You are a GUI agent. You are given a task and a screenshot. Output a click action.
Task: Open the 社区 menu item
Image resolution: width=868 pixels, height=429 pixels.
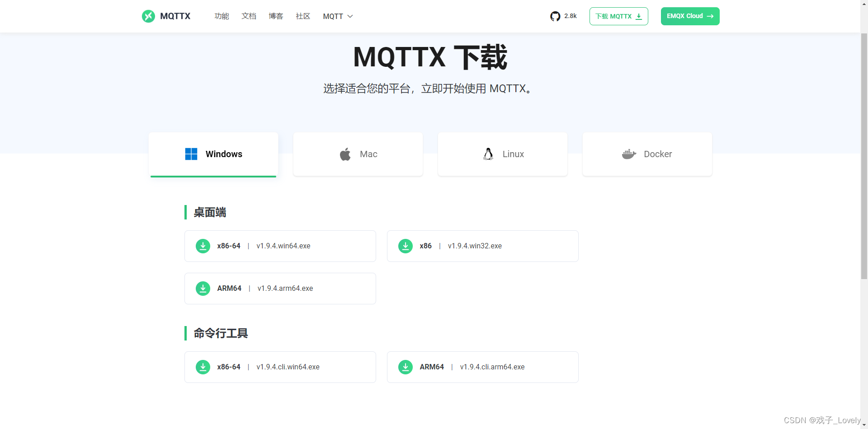tap(302, 16)
